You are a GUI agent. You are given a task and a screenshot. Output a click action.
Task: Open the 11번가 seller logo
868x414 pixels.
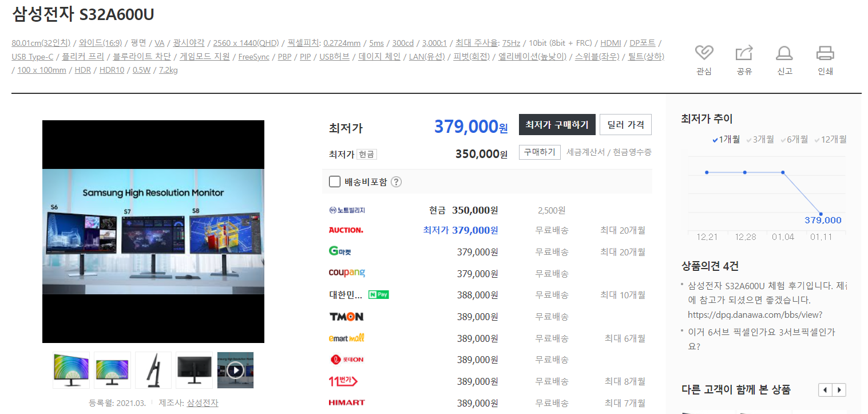pyautogui.click(x=343, y=381)
